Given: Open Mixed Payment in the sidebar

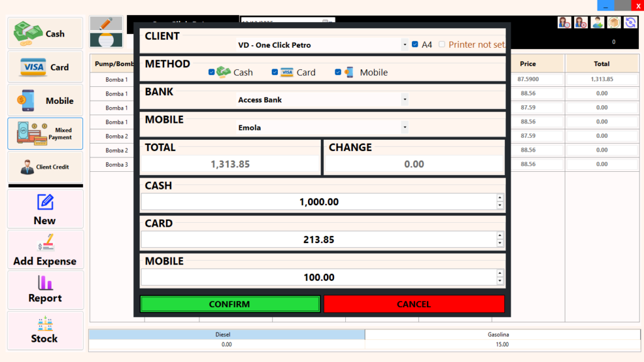Looking at the screenshot, I should click(45, 133).
